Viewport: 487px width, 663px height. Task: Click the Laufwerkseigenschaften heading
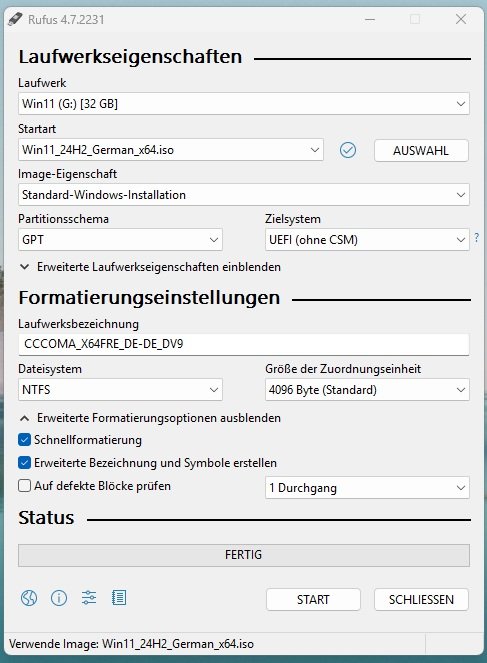[x=130, y=57]
